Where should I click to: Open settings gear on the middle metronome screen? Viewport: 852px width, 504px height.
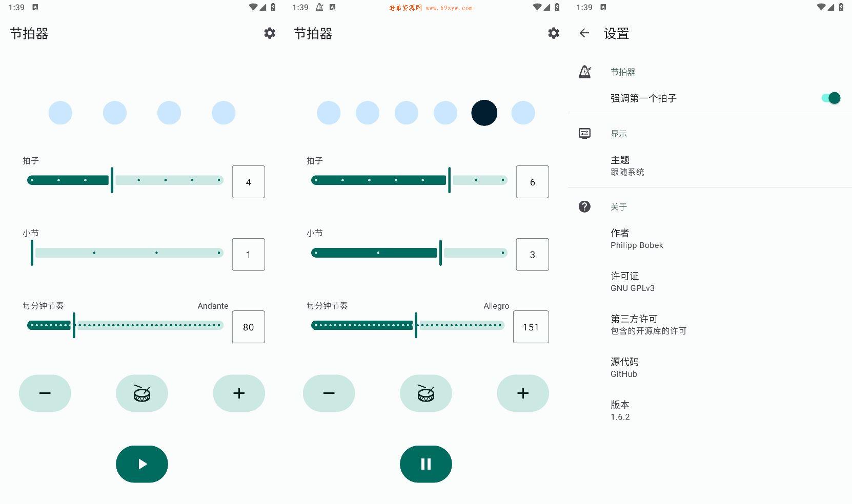pyautogui.click(x=554, y=33)
